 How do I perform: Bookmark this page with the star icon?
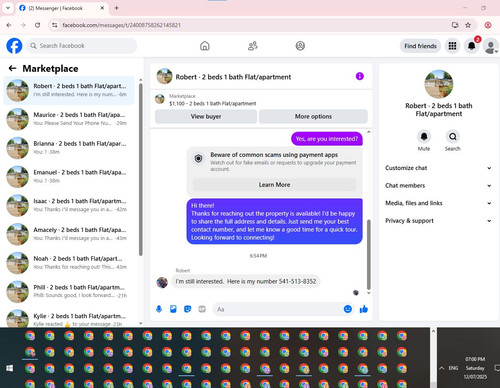click(468, 25)
